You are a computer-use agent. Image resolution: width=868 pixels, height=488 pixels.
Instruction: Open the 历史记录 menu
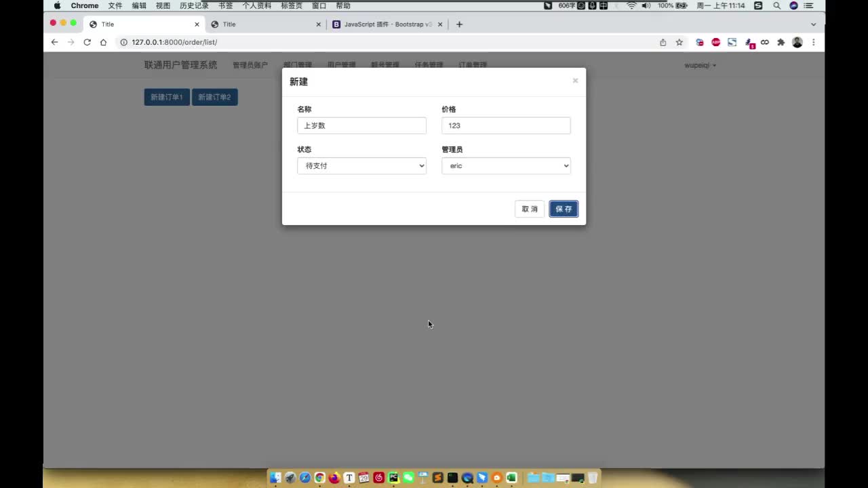point(194,5)
